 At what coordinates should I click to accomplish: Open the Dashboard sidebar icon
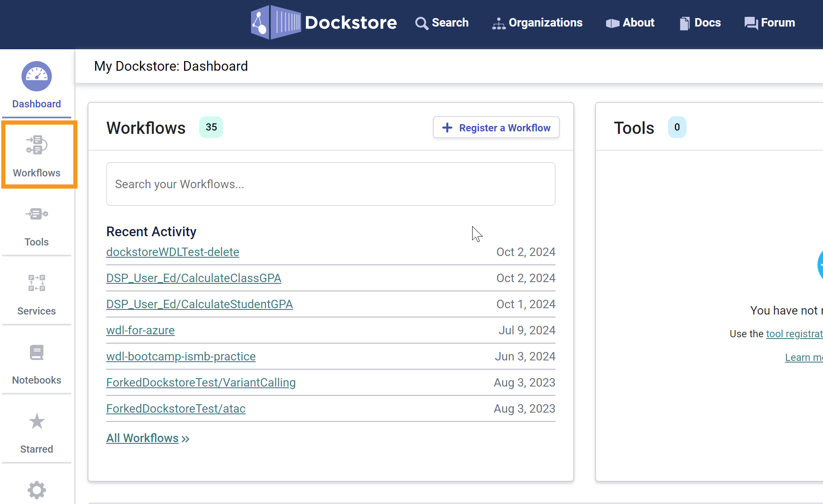tap(37, 77)
